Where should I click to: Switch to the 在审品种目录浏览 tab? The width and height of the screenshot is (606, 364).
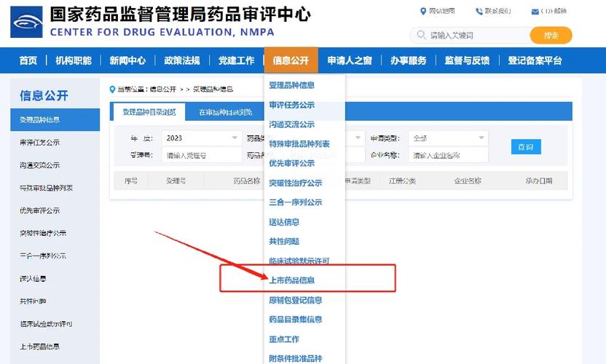click(225, 112)
